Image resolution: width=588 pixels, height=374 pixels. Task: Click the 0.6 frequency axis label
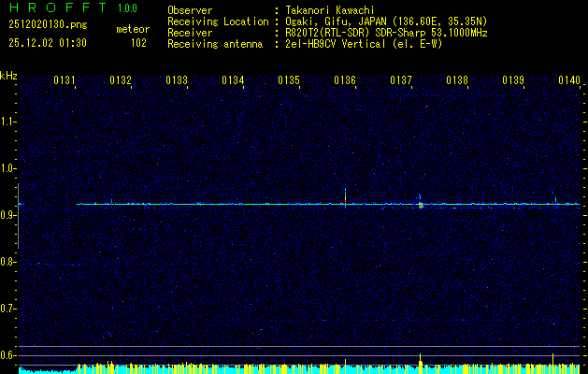tap(7, 355)
